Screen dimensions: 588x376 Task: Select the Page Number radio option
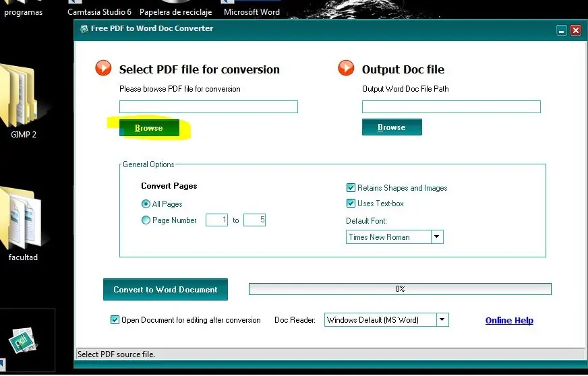tap(146, 220)
